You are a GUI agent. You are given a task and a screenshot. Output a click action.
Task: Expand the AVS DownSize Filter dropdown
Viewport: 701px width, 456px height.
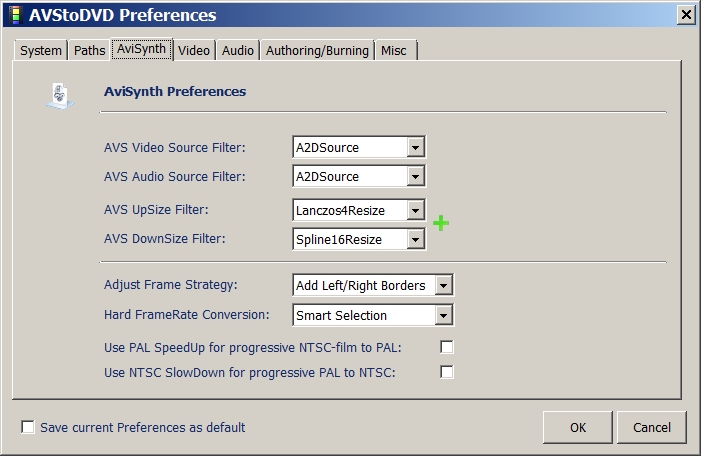[x=416, y=239]
